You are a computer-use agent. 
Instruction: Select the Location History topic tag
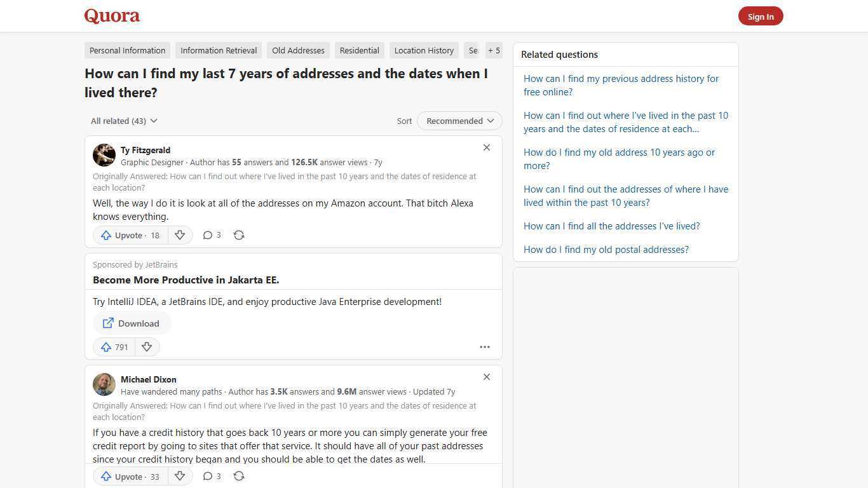pos(423,50)
